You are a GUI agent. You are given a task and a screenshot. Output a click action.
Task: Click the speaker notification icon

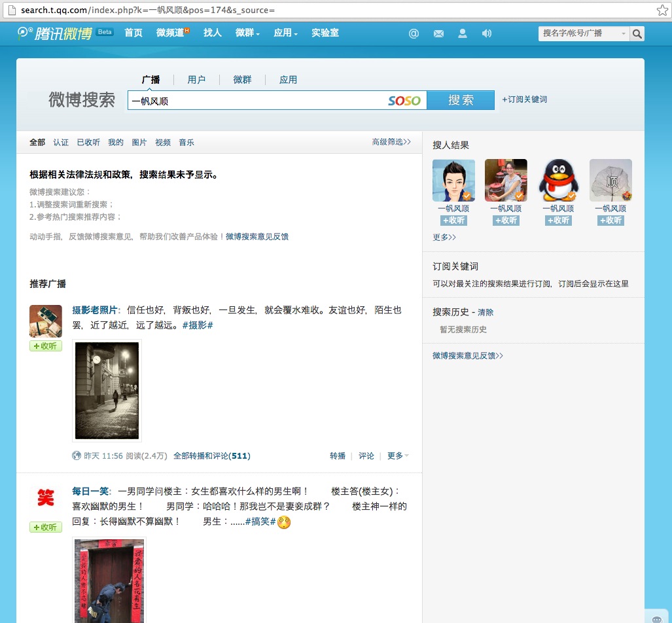[x=486, y=33]
